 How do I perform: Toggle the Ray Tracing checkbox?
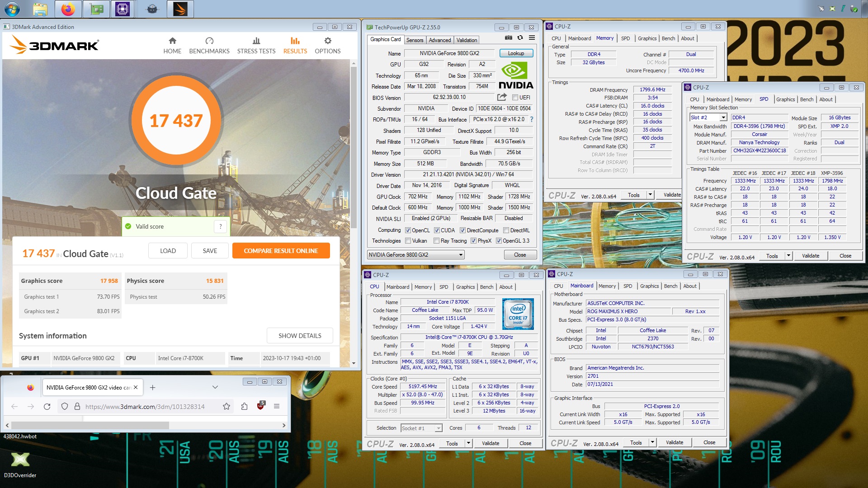click(436, 241)
